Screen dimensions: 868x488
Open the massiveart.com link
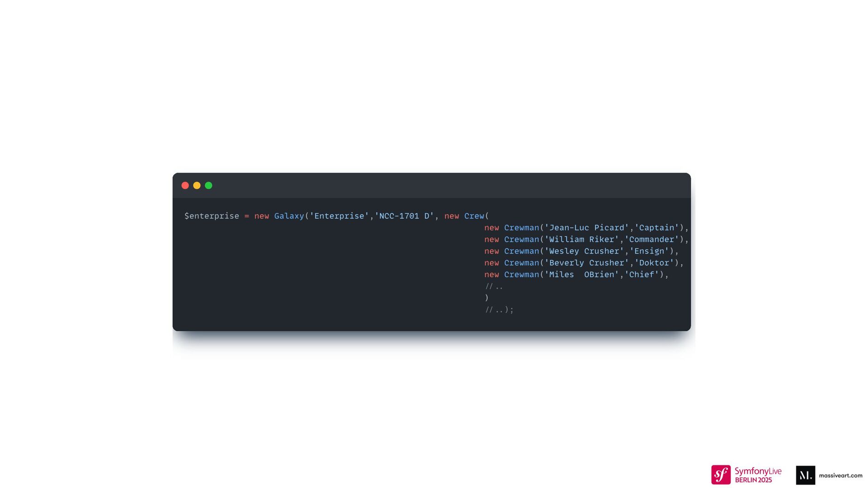click(x=840, y=475)
